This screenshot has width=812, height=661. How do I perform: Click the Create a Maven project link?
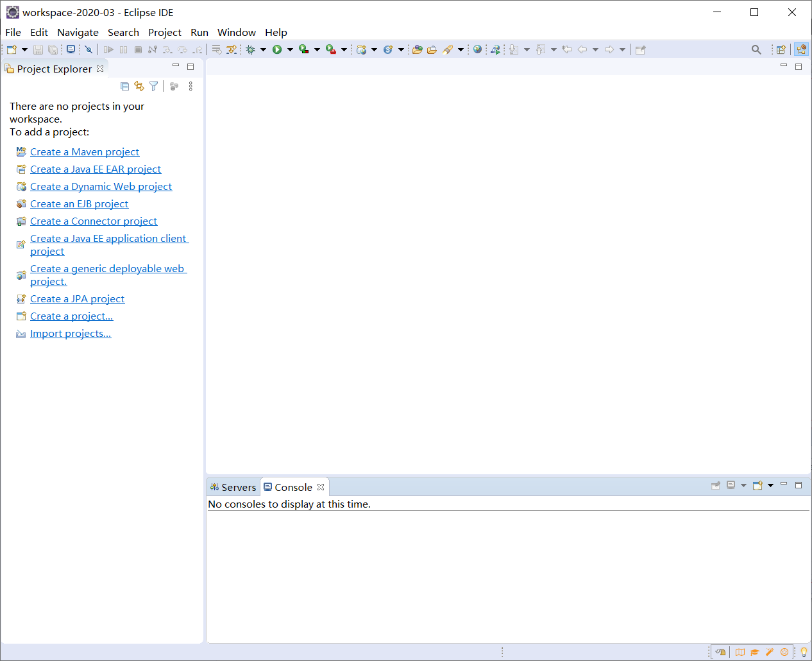tap(85, 151)
